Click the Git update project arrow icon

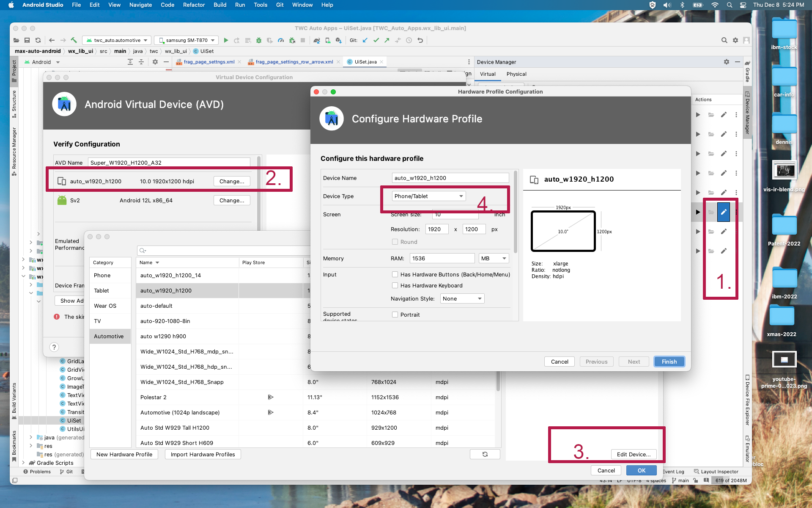tap(365, 40)
